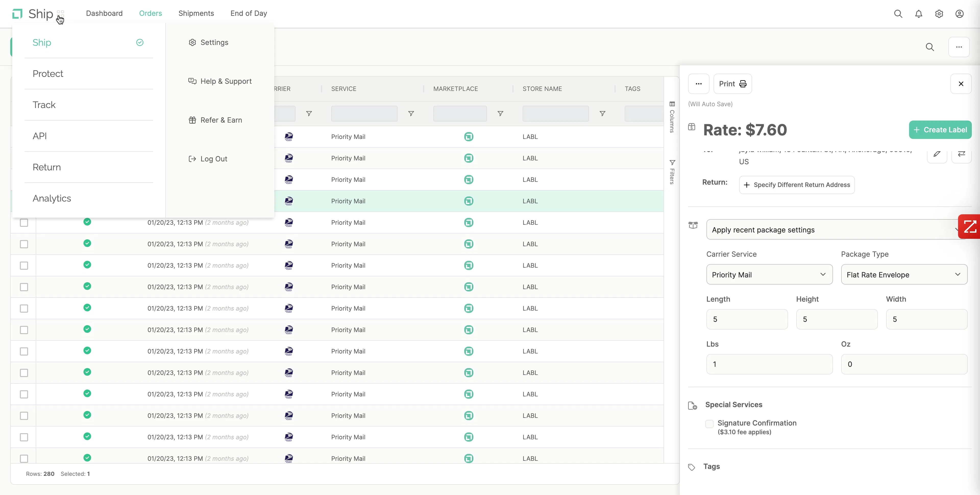Click the Store Name column filter icon
This screenshot has height=495, width=980.
pos(602,113)
